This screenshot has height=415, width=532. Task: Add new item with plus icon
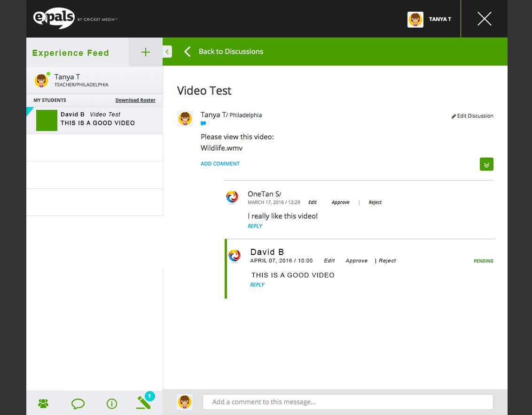[x=146, y=52]
